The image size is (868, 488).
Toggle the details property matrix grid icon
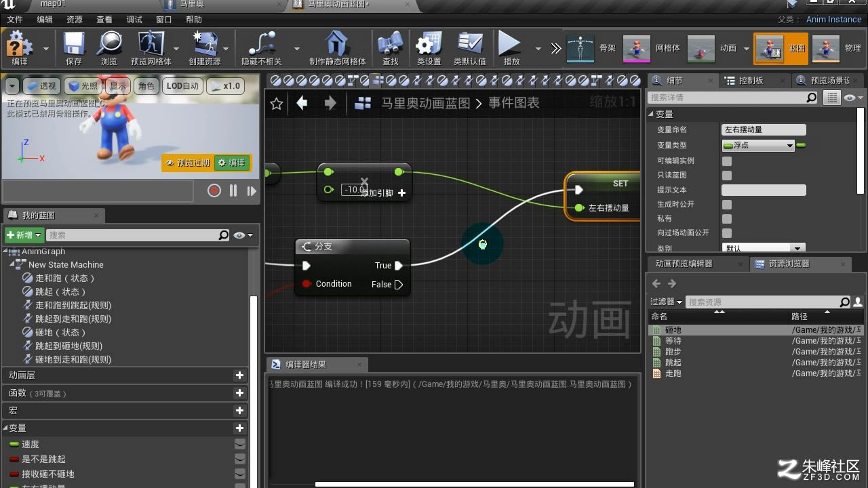click(x=831, y=98)
